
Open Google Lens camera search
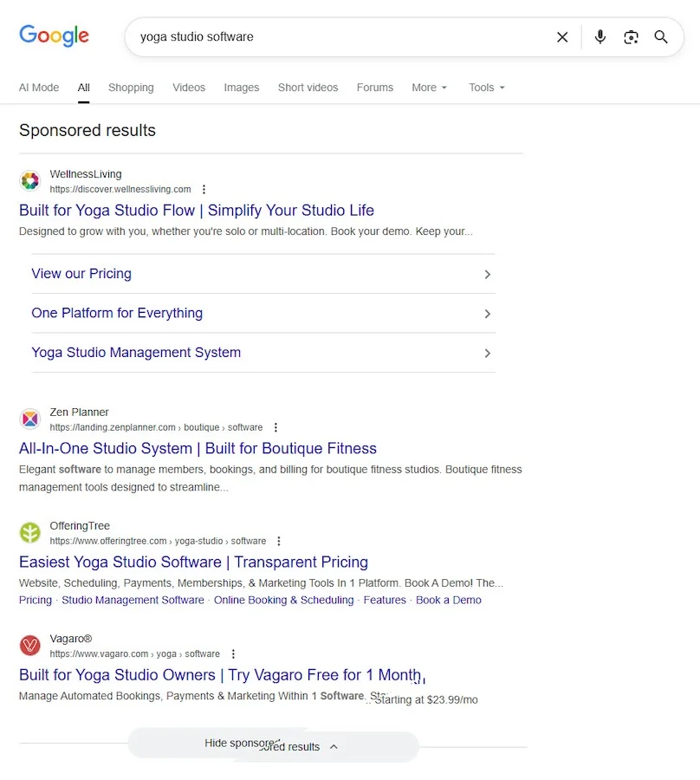[x=631, y=37]
